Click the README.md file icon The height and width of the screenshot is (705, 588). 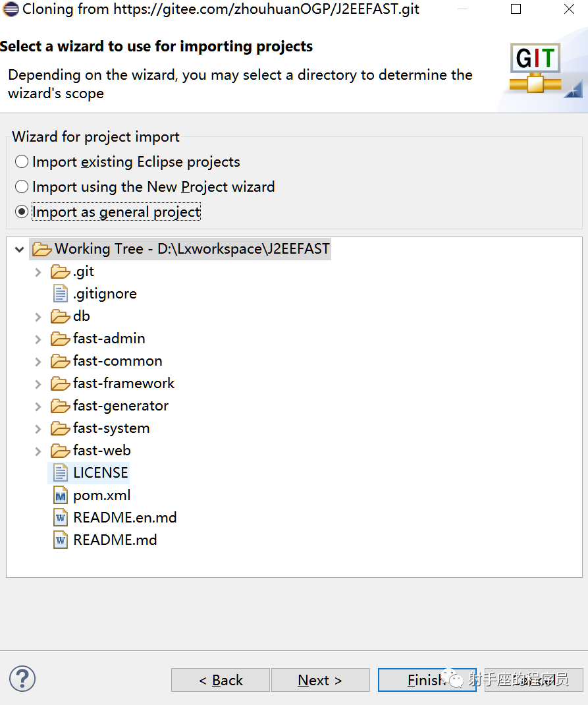(61, 540)
